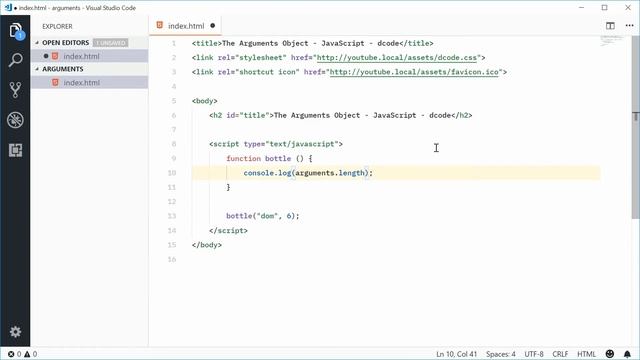Screen dimensions: 640x360
Task: Click line number 13 in gutter
Action: point(171,216)
